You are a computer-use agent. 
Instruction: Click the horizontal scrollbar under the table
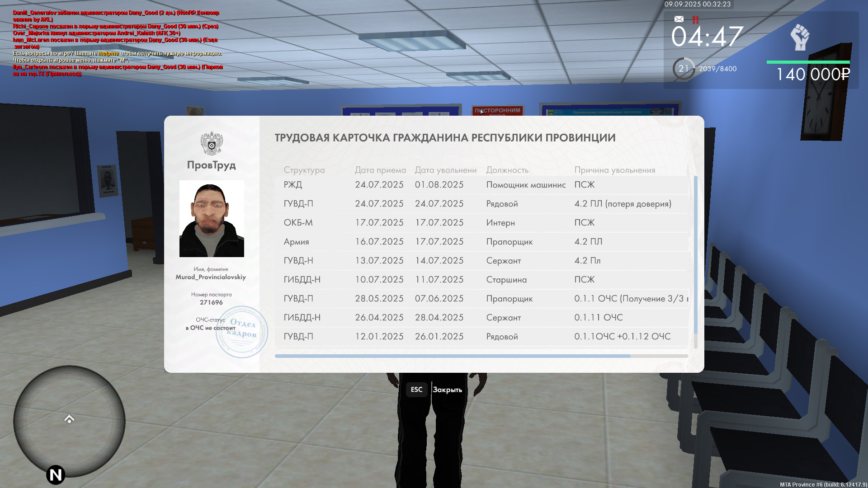click(452, 356)
